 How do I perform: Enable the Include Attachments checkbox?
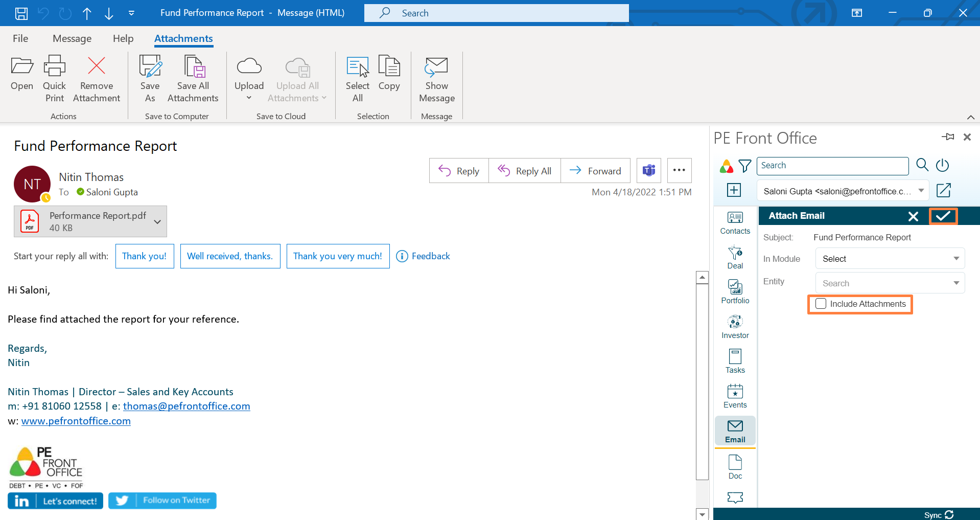(821, 304)
